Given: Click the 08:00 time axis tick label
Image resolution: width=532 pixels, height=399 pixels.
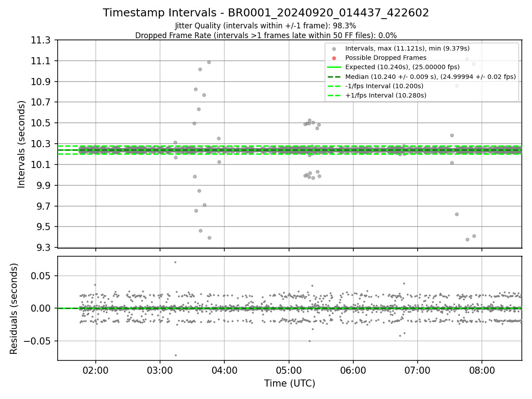Looking at the screenshot, I should point(482,370).
